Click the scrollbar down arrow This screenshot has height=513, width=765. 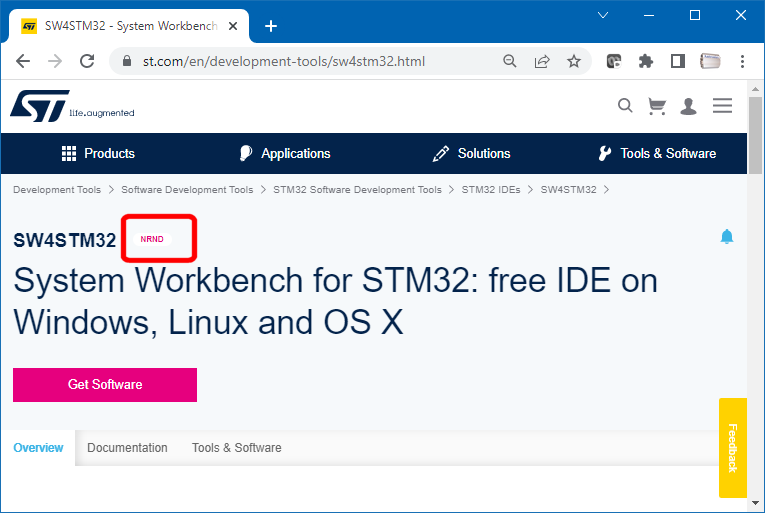(x=756, y=503)
